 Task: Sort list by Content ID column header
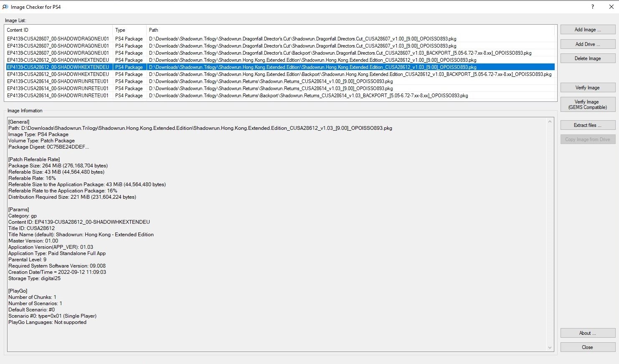point(58,30)
